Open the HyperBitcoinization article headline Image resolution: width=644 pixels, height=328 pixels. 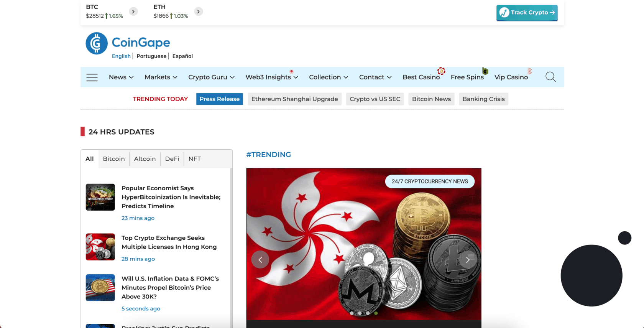pyautogui.click(x=171, y=197)
